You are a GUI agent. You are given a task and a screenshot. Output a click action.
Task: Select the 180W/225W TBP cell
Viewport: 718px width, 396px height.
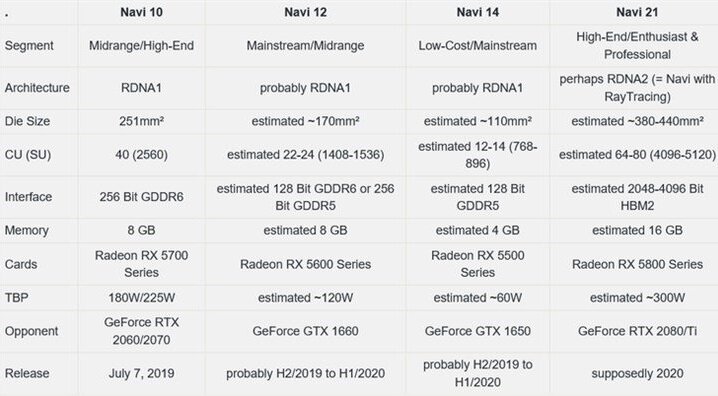[141, 298]
